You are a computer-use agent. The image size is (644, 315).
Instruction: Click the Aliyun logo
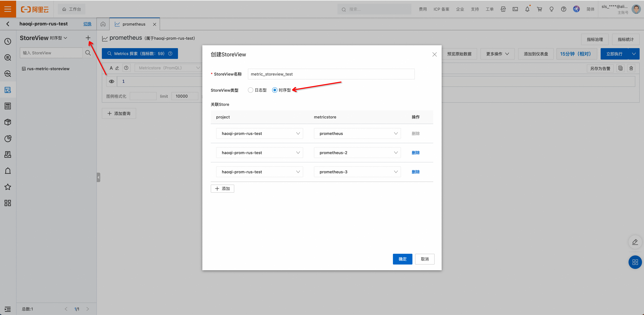[35, 9]
